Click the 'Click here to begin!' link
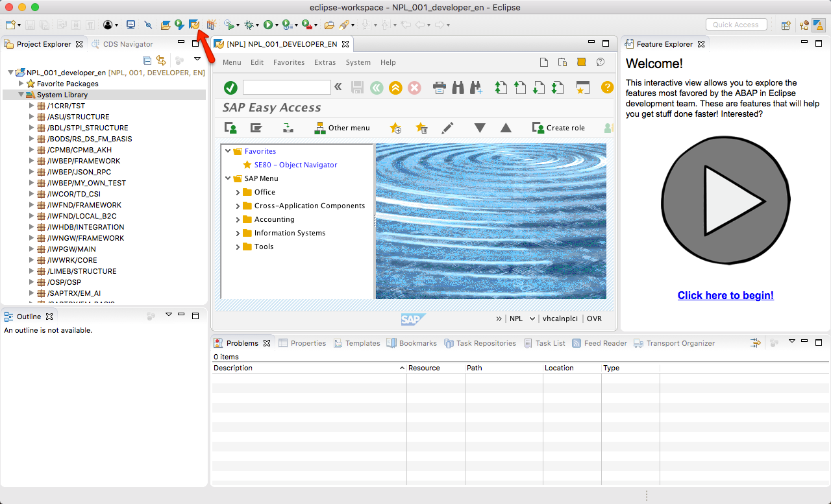Image resolution: width=831 pixels, height=504 pixels. pos(726,295)
